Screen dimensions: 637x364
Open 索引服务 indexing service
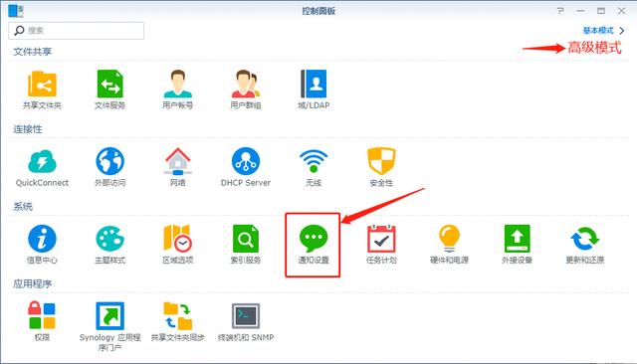246,239
